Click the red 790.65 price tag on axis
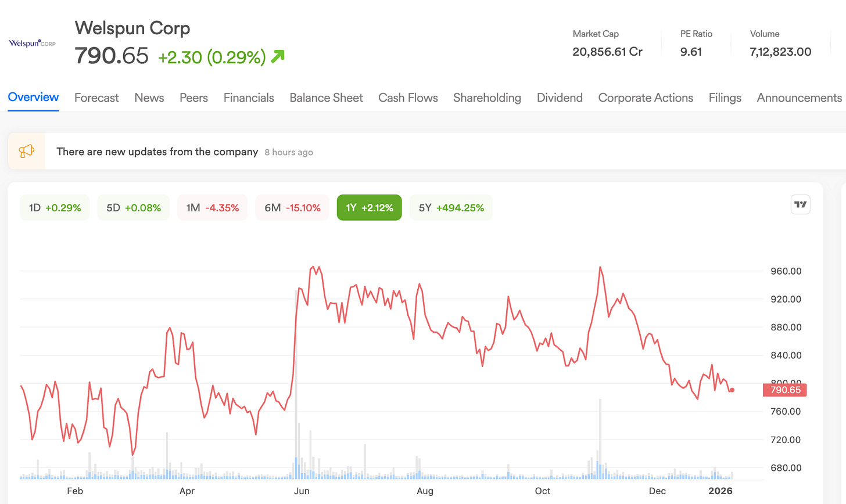Viewport: 846px width, 504px height. pos(784,390)
